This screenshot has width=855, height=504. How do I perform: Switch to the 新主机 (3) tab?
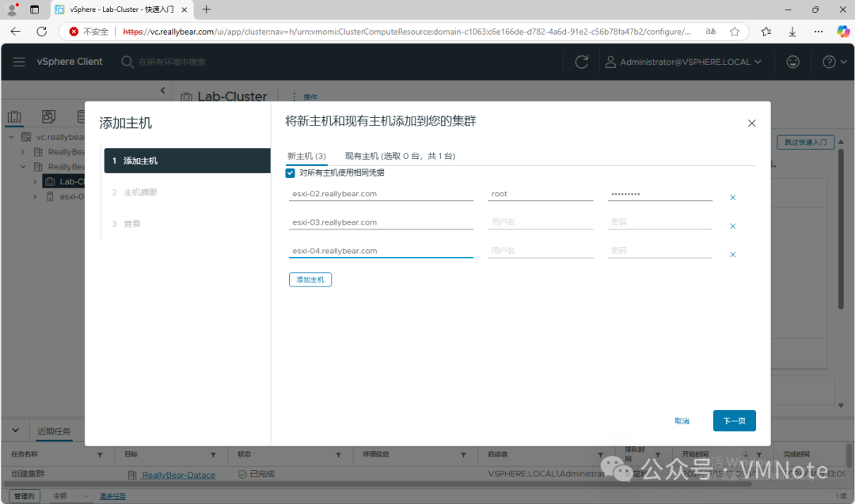click(306, 156)
